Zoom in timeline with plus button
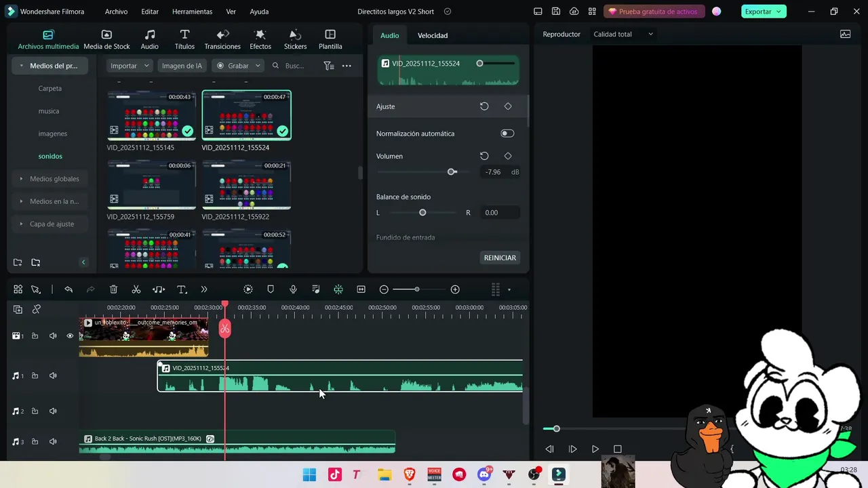Image resolution: width=868 pixels, height=488 pixels. (x=455, y=289)
